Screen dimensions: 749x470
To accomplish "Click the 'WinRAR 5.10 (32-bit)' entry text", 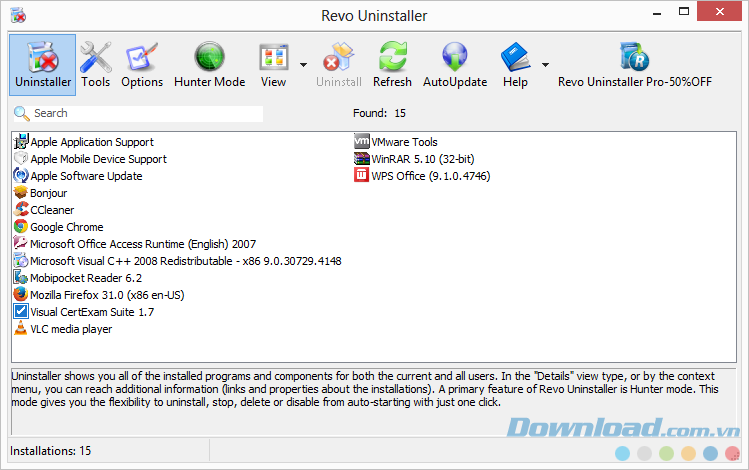I will (x=423, y=159).
